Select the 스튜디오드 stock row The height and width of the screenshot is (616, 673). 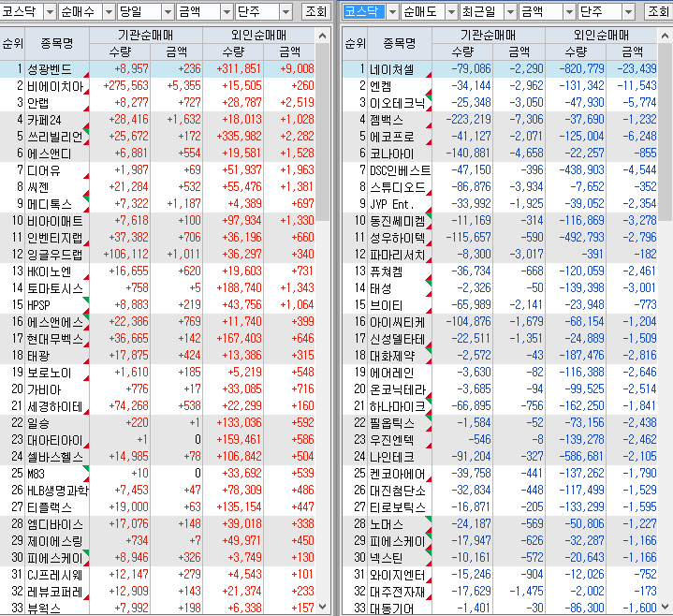(x=500, y=186)
